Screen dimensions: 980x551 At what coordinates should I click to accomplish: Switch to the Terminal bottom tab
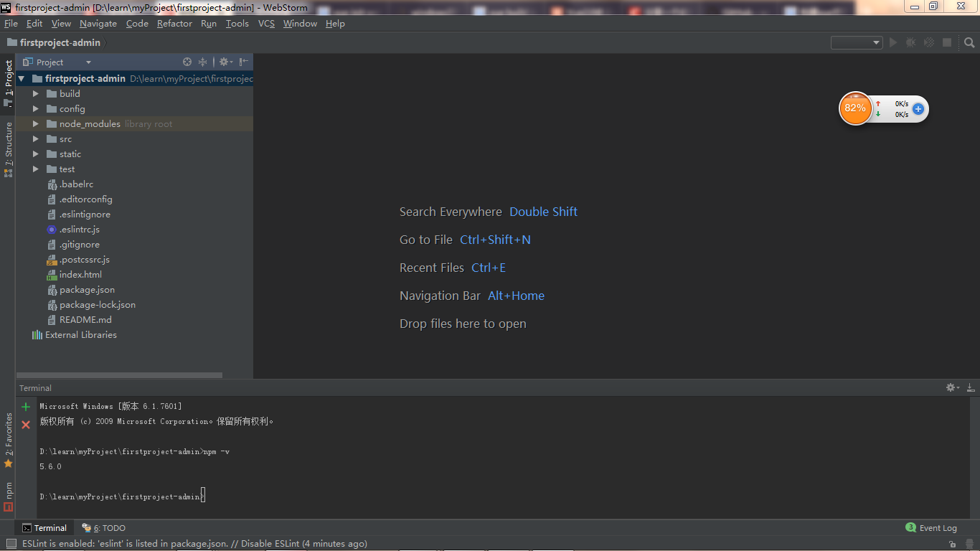coord(44,528)
